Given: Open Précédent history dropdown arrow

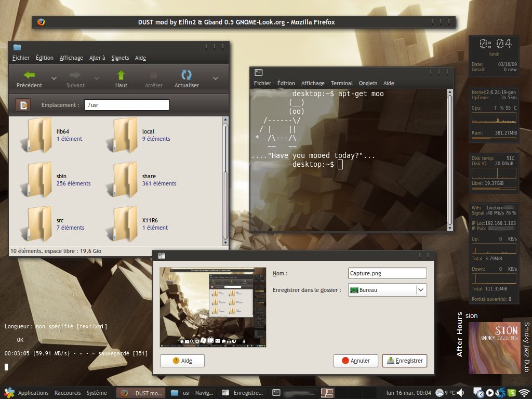Looking at the screenshot, I should click(x=54, y=78).
